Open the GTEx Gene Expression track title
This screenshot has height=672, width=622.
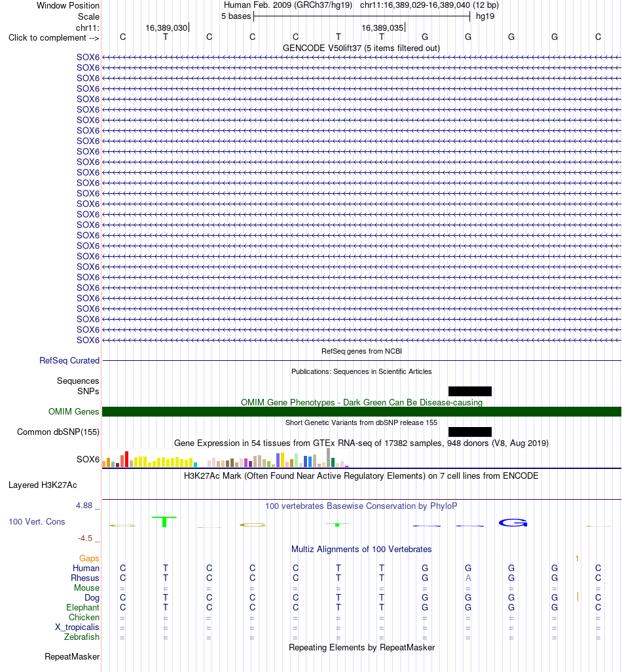tap(361, 443)
